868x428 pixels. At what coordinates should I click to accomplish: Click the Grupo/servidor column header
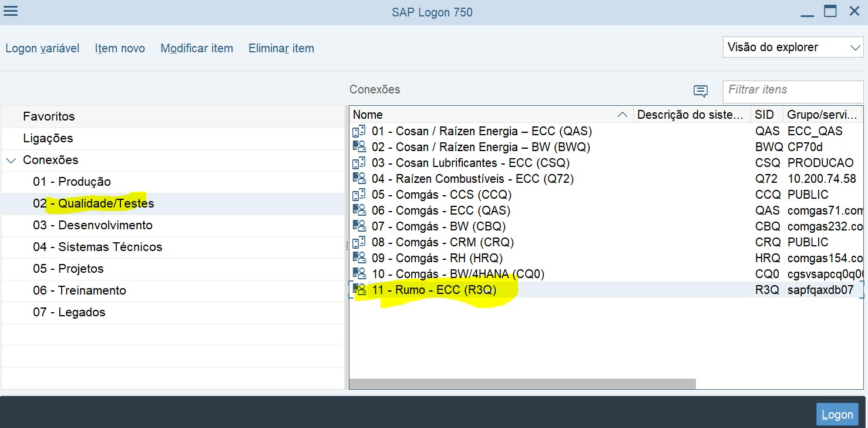(823, 115)
